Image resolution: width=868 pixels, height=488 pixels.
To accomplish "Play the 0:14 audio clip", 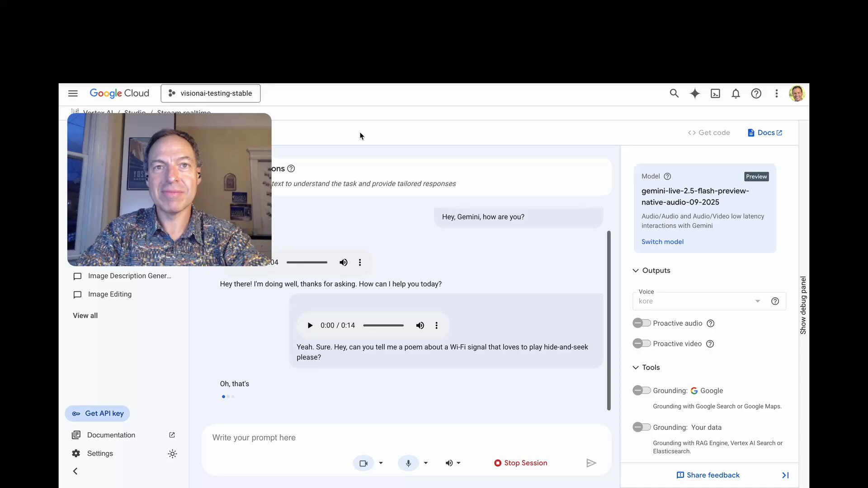I will pos(310,325).
